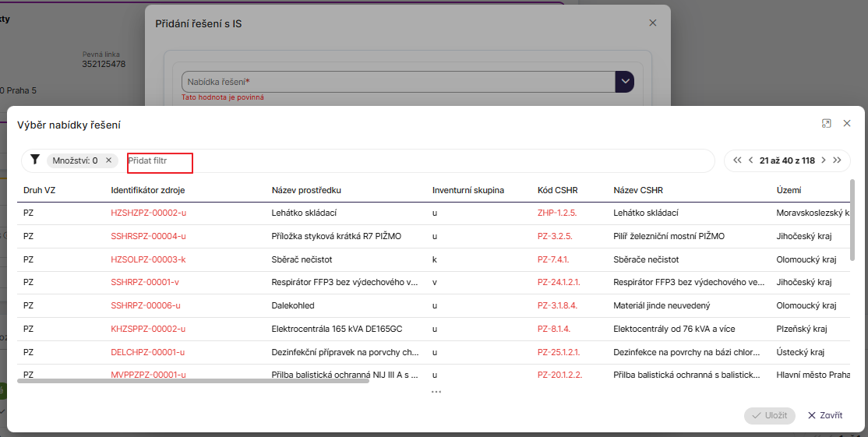Click the horizontal scrollbar of the table
868x437 pixels.
(193, 381)
